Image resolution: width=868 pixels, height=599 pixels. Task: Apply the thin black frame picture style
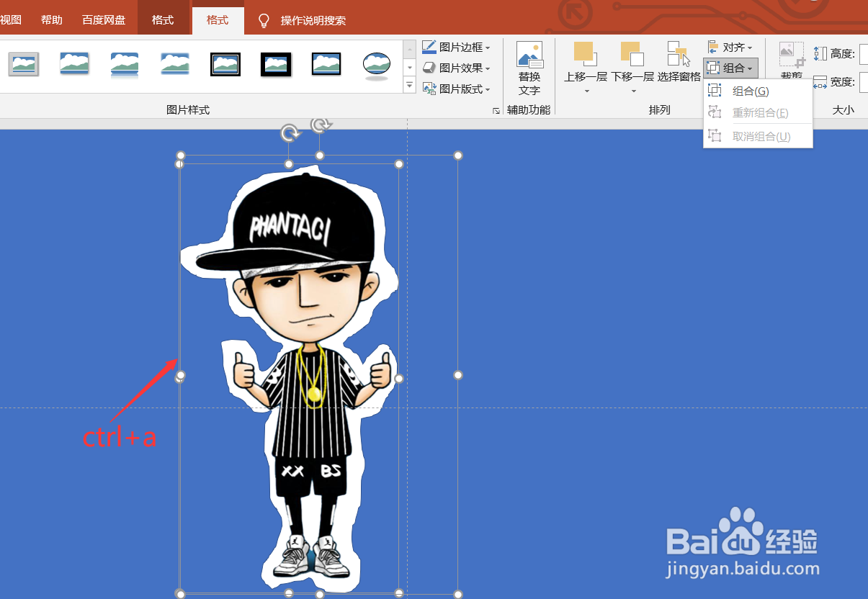pos(326,64)
